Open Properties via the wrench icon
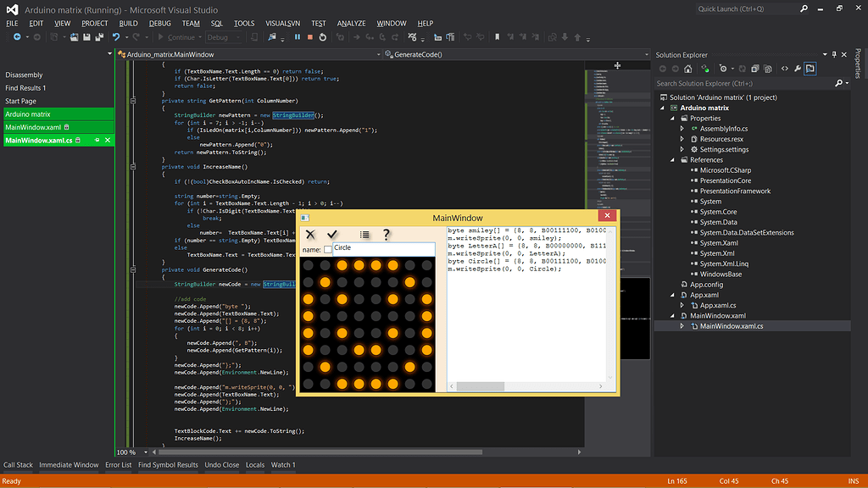Screen dimensions: 868x488 798,69
